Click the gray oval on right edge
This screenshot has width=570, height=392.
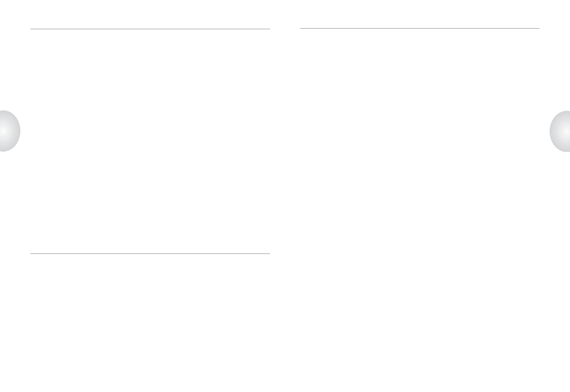[x=560, y=131]
